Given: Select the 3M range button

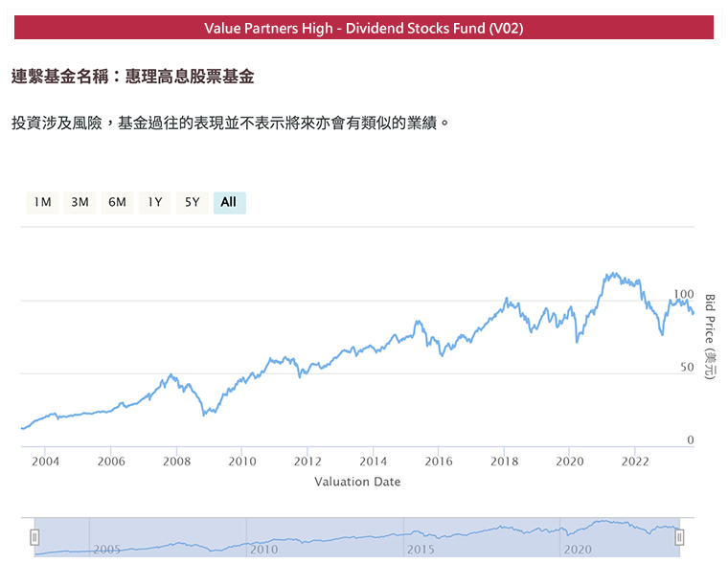Looking at the screenshot, I should pos(80,203).
